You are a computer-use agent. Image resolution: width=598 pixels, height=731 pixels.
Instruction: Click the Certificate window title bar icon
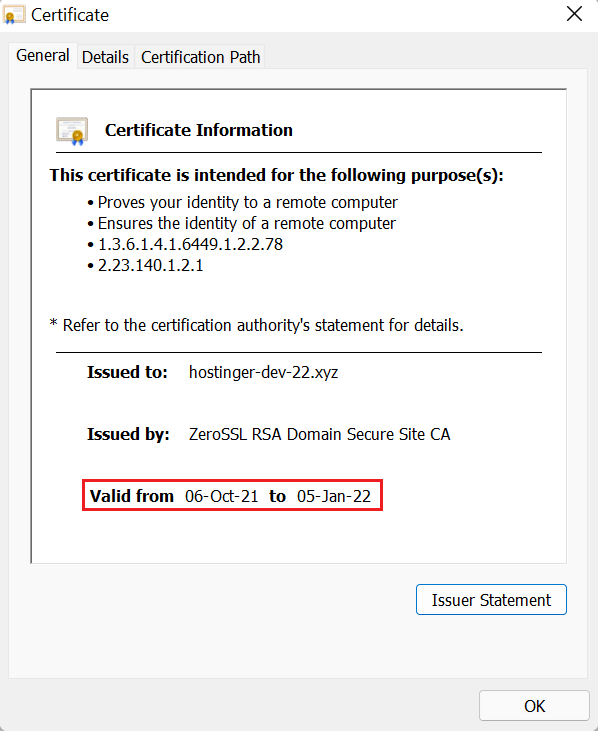[14, 15]
